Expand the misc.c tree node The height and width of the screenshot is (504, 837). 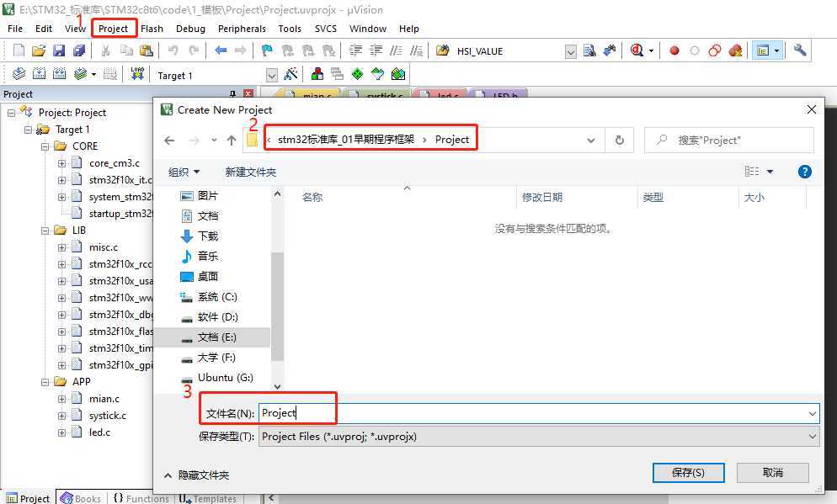[62, 248]
